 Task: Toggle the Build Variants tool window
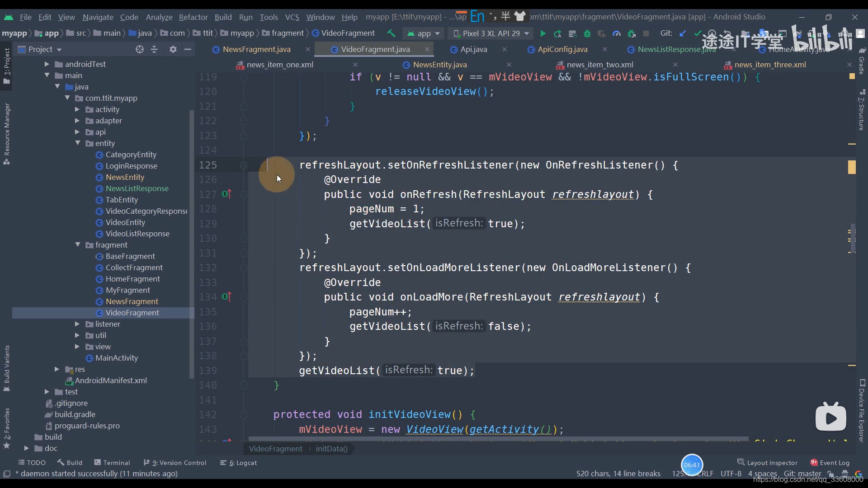[7, 368]
